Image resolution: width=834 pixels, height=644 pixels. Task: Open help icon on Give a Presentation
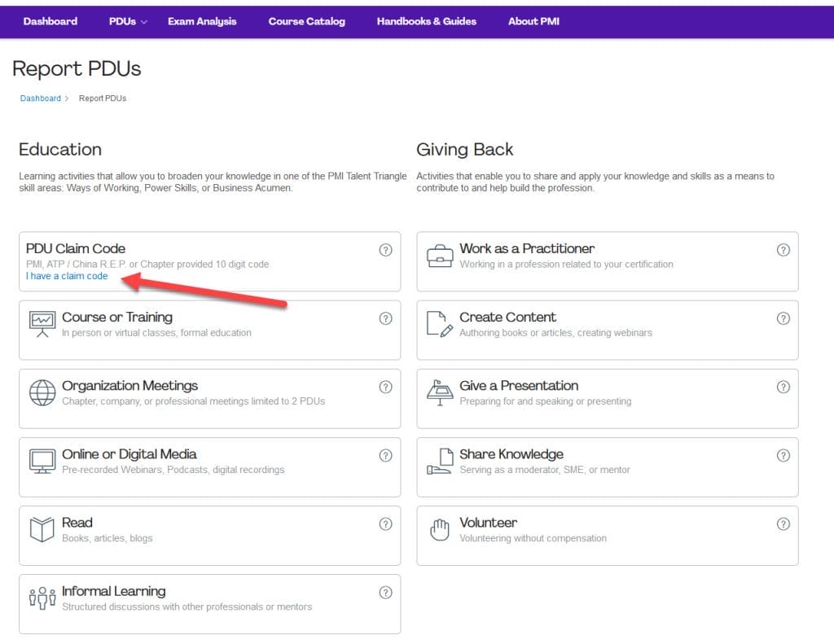click(783, 387)
